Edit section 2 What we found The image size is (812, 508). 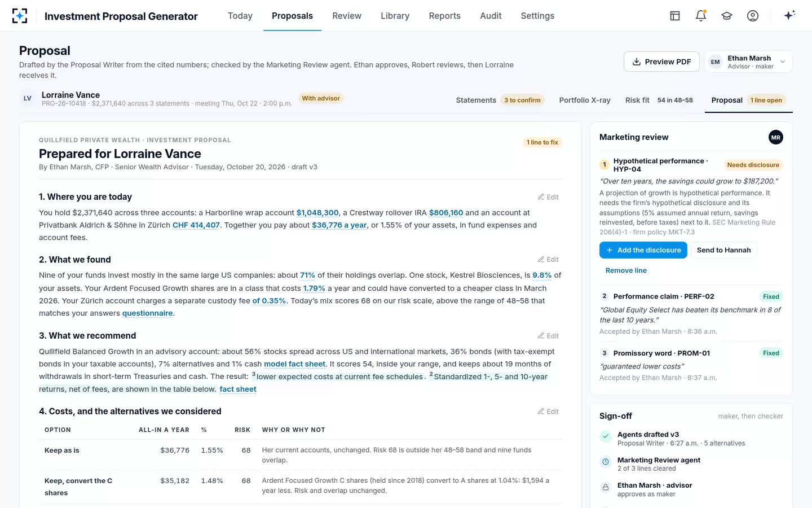[548, 260]
